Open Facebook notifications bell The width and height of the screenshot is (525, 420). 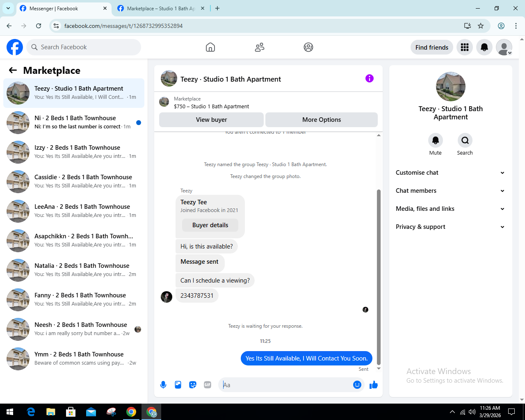(484, 47)
